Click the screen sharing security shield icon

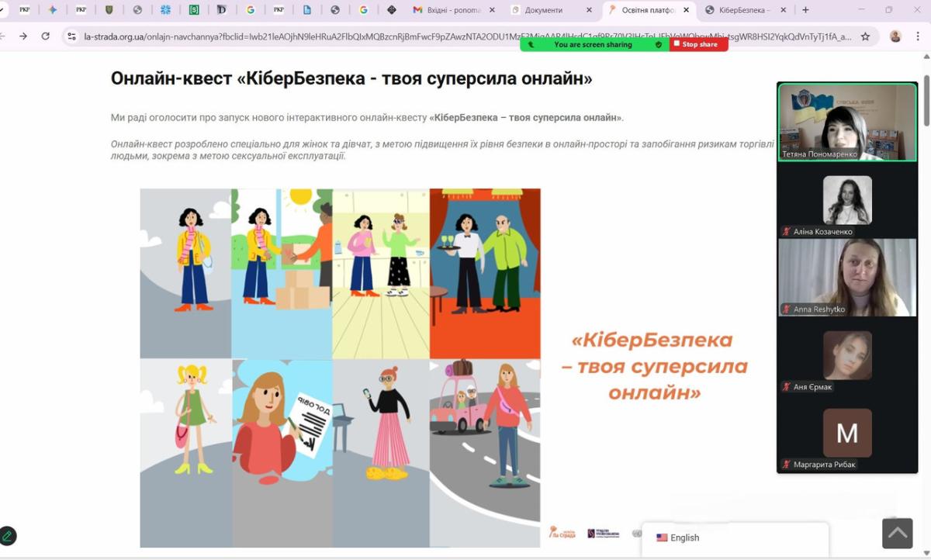pyautogui.click(x=659, y=45)
